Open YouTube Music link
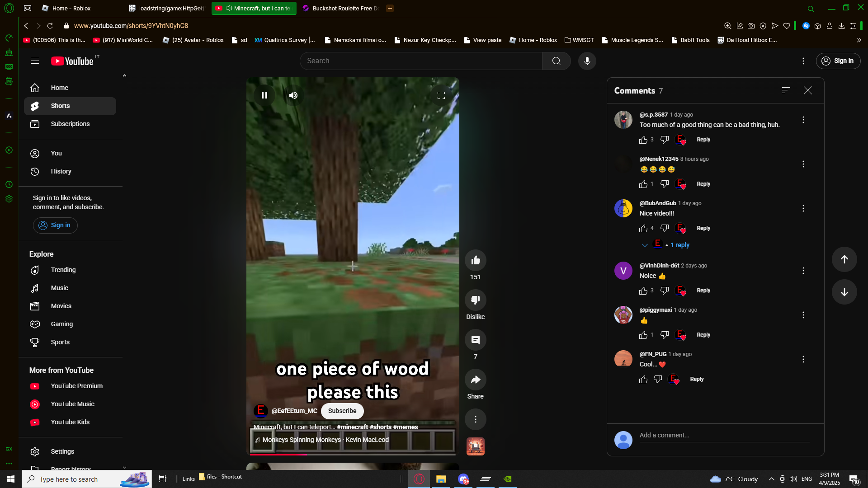 click(x=70, y=404)
